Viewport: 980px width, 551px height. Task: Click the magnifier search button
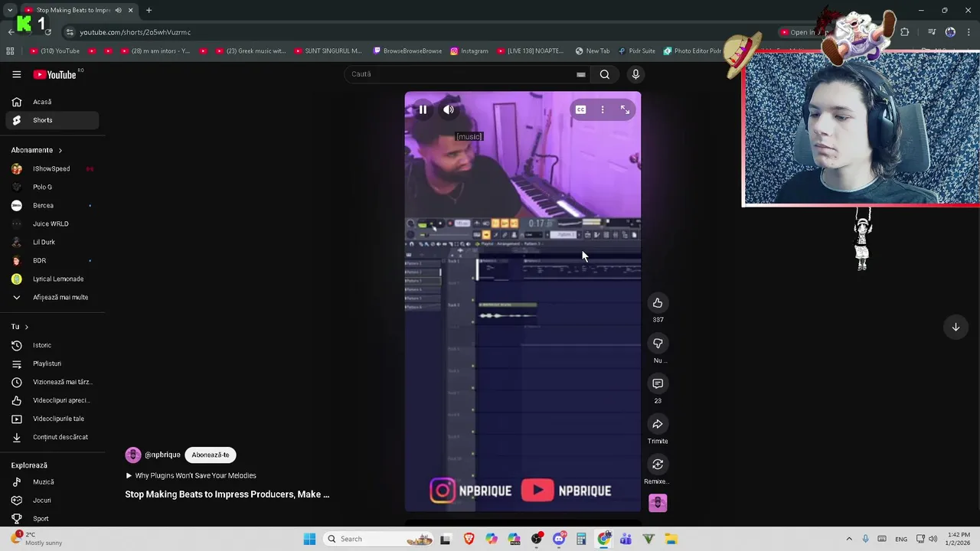[x=605, y=74]
